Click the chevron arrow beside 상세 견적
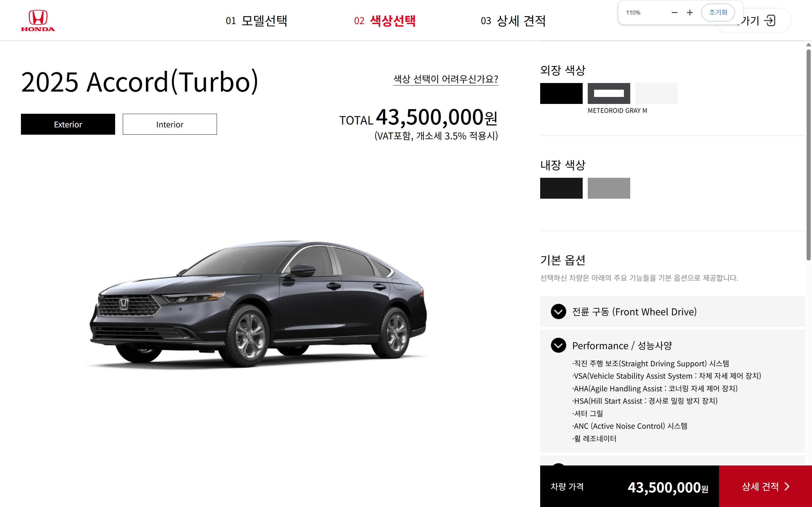Image resolution: width=812 pixels, height=507 pixels. tap(787, 486)
